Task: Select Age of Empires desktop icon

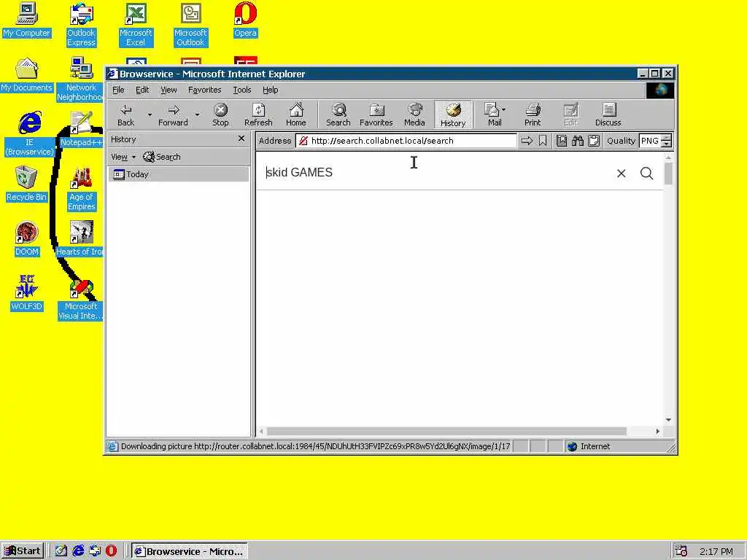Action: tap(82, 189)
